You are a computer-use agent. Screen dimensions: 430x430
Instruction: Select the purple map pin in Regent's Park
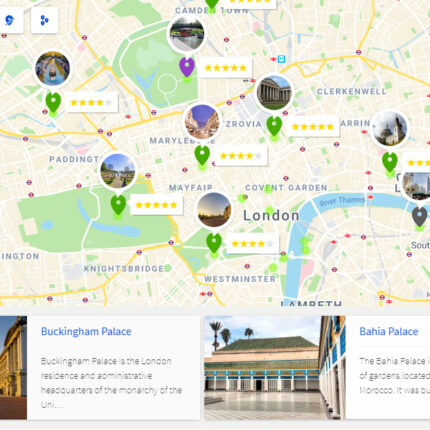pos(187,67)
